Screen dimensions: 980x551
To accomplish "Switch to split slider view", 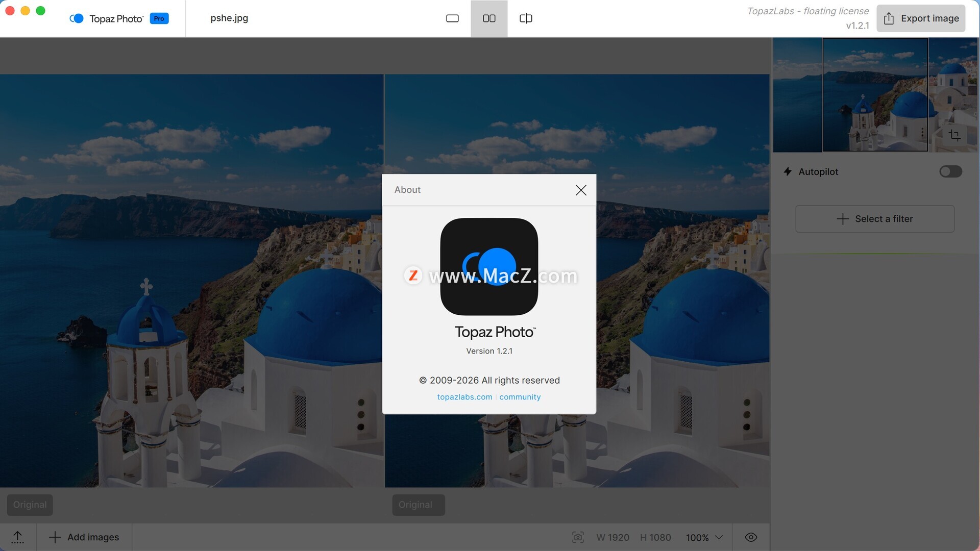I will [x=526, y=18].
